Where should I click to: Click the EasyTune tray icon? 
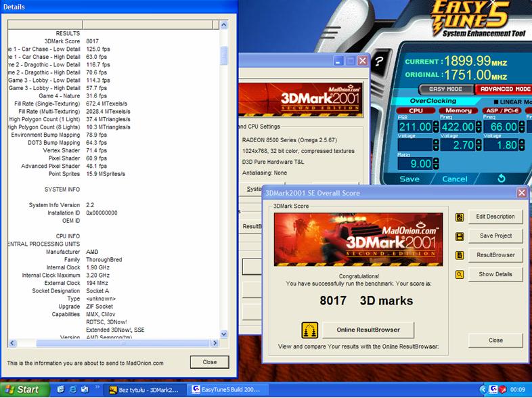pos(493,389)
